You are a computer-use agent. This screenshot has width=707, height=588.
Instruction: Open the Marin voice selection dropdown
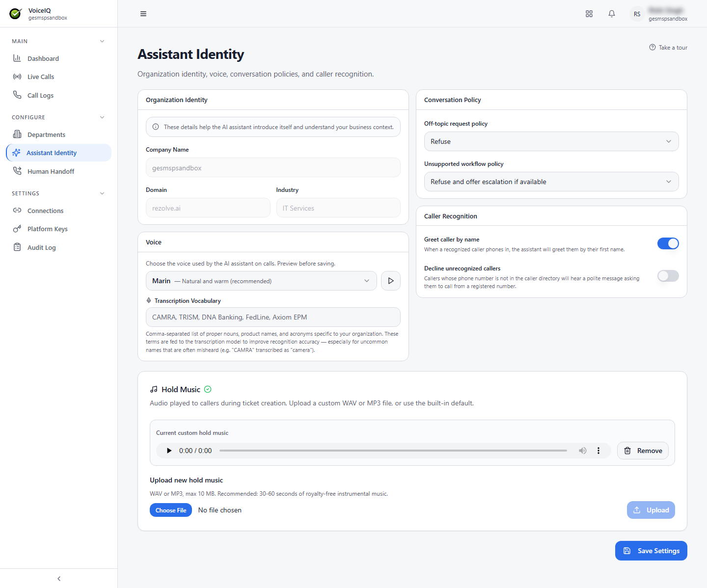(261, 281)
